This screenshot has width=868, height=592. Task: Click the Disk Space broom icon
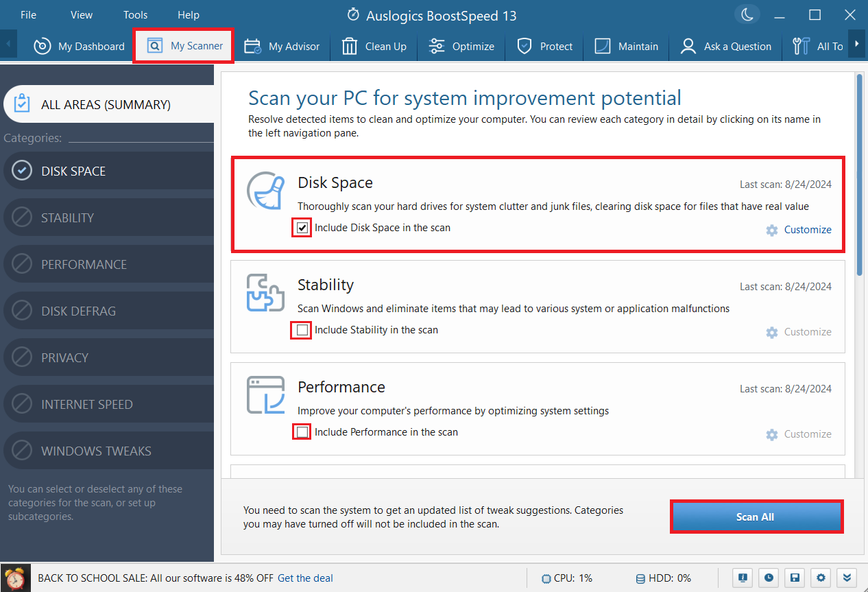click(x=265, y=190)
